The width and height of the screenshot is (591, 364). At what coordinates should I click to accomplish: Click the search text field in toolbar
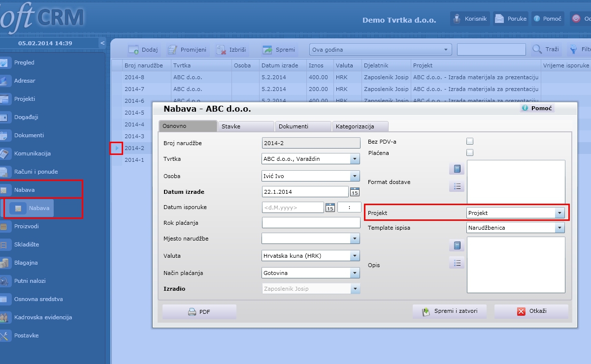tap(492, 50)
